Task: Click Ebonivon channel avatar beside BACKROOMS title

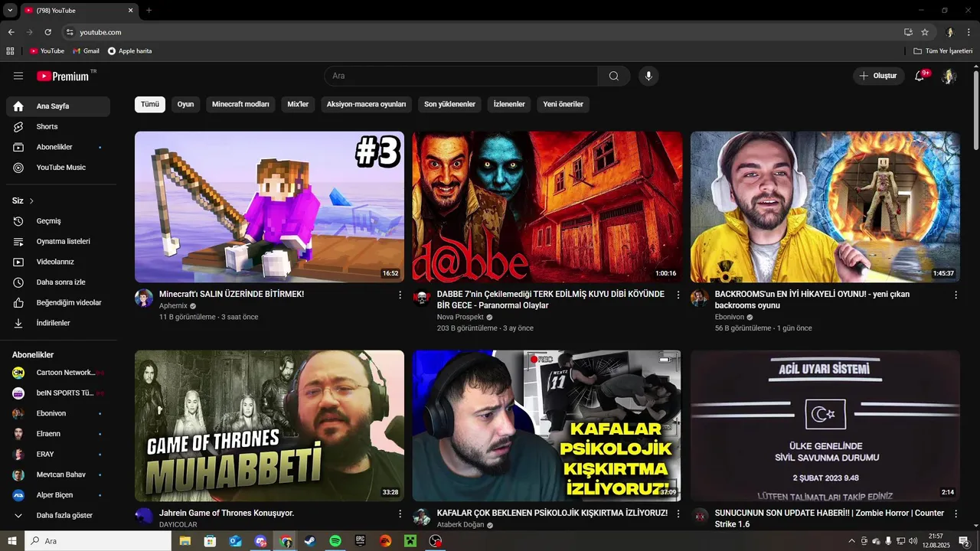Action: 700,298
